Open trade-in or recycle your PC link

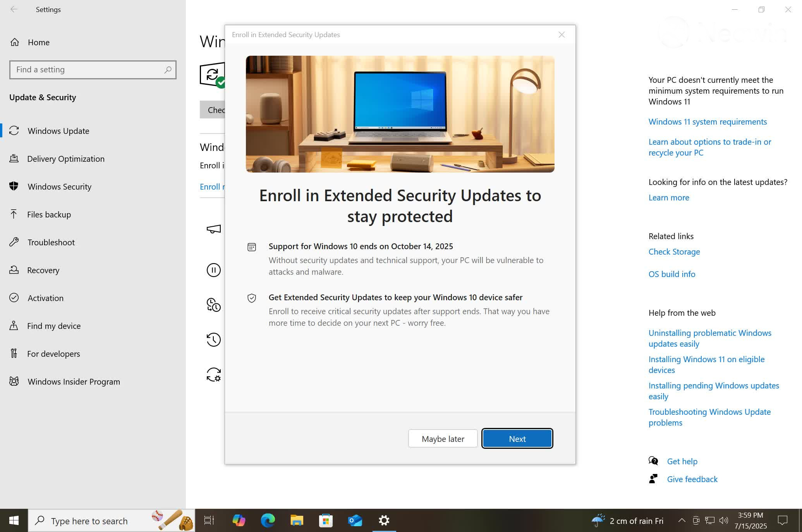710,147
